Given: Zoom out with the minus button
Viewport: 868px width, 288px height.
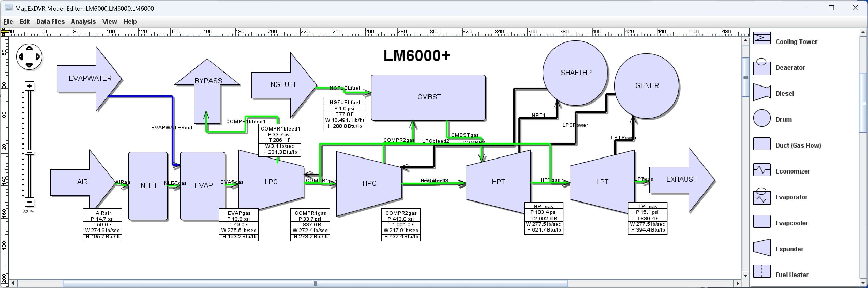Looking at the screenshot, I should click(30, 202).
